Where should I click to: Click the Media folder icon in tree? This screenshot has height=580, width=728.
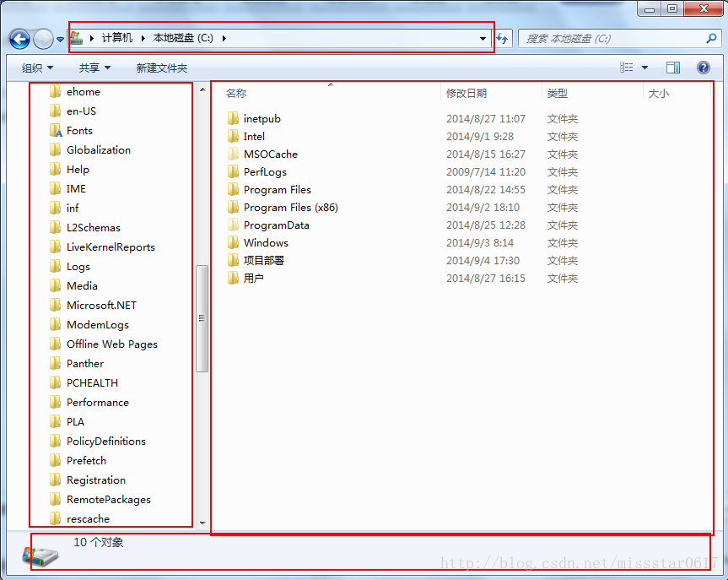point(55,286)
